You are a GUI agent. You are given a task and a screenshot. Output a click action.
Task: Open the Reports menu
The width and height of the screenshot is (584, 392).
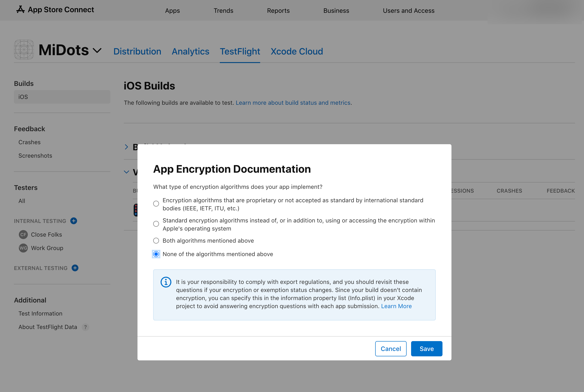click(278, 11)
